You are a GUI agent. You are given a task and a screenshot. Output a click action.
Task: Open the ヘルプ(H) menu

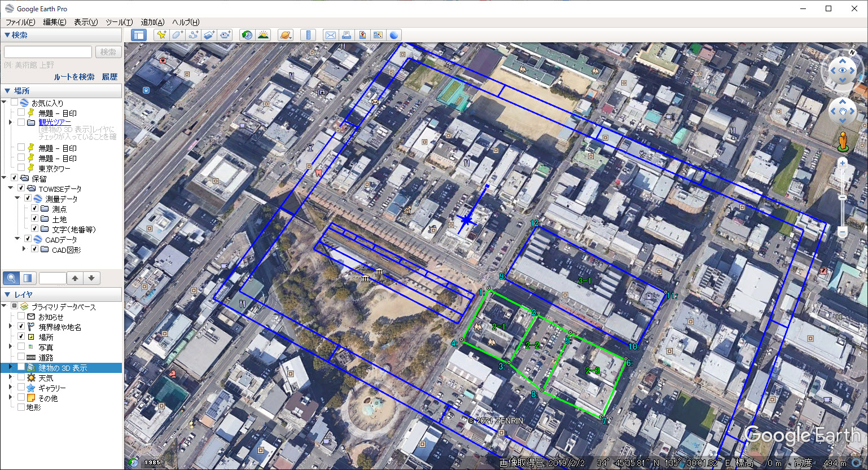coord(186,22)
